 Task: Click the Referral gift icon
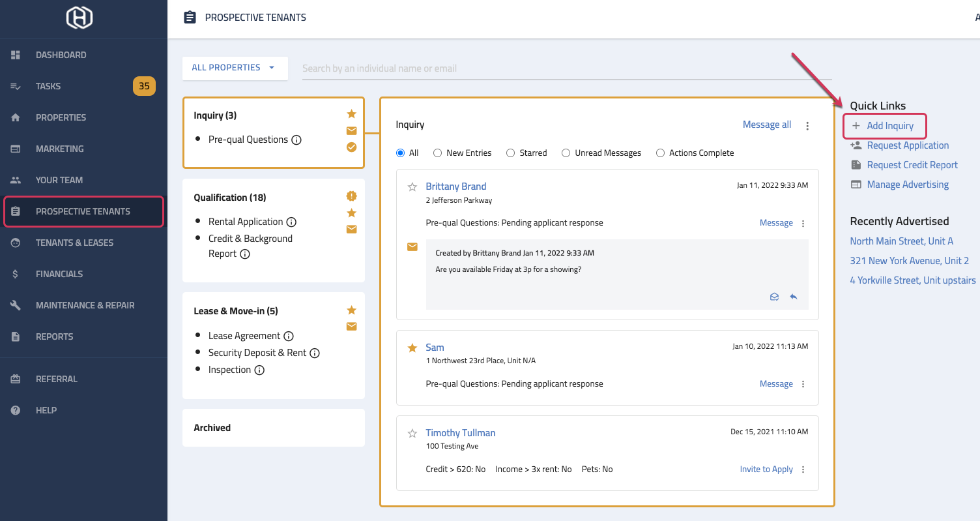[x=16, y=379]
